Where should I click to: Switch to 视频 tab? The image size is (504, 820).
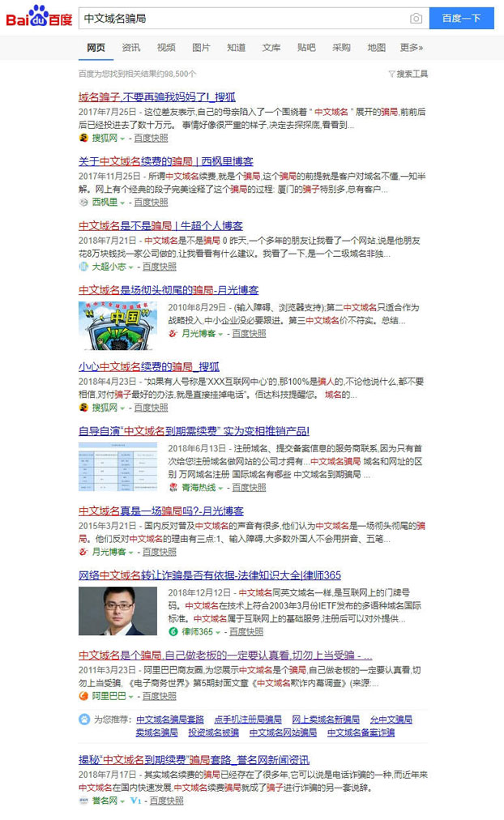pos(166,48)
